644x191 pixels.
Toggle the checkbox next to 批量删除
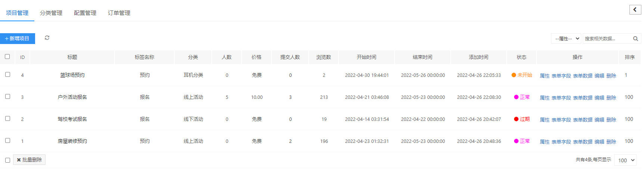[7, 160]
